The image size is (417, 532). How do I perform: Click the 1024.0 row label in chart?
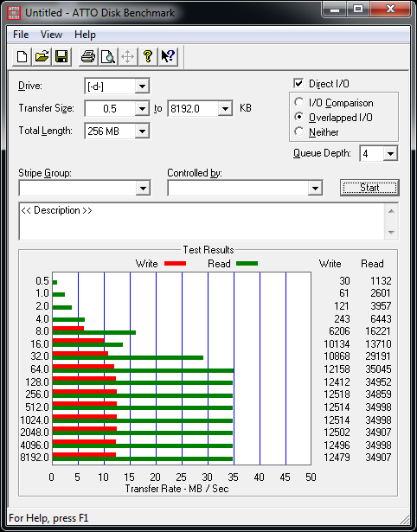point(35,420)
